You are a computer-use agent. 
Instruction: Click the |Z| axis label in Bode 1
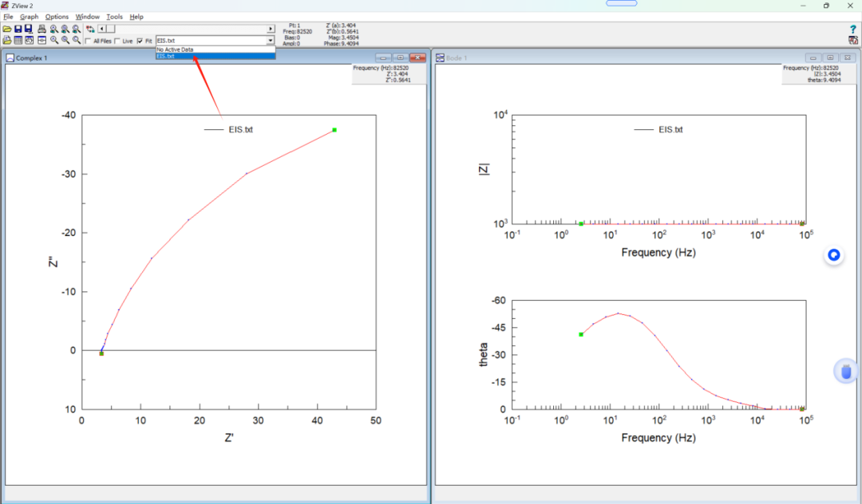[484, 169]
